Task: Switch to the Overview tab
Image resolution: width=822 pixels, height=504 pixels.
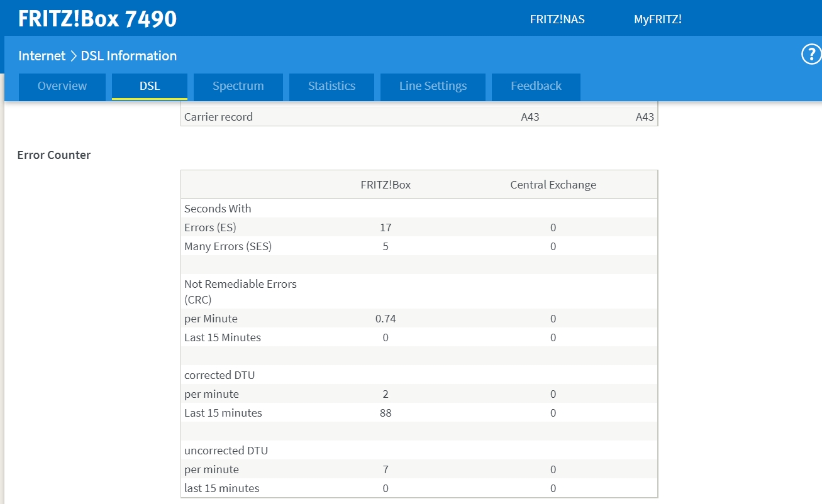Action: [x=62, y=86]
